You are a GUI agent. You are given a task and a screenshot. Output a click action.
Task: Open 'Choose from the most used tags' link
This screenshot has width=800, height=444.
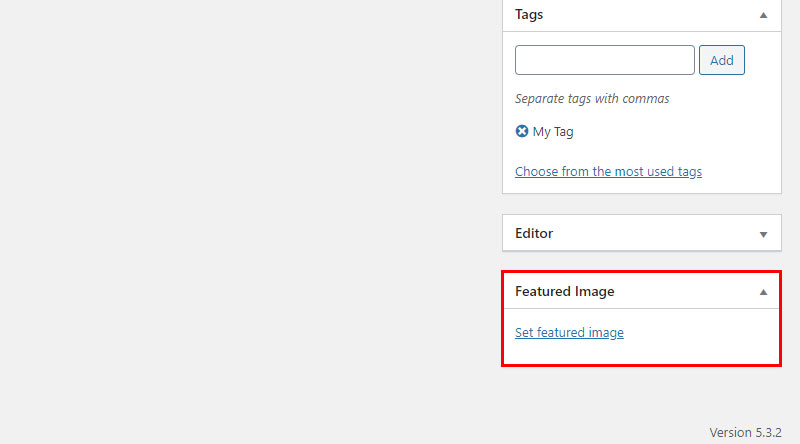tap(608, 171)
